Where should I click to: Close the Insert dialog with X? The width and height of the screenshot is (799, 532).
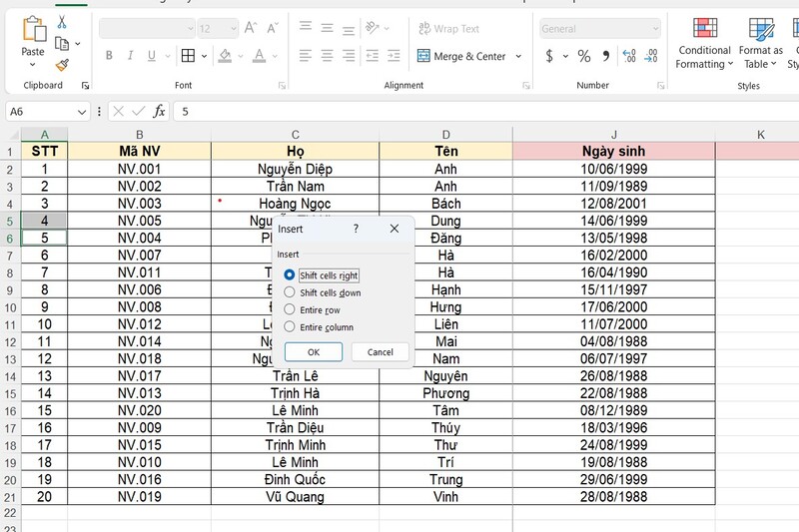[x=395, y=229]
